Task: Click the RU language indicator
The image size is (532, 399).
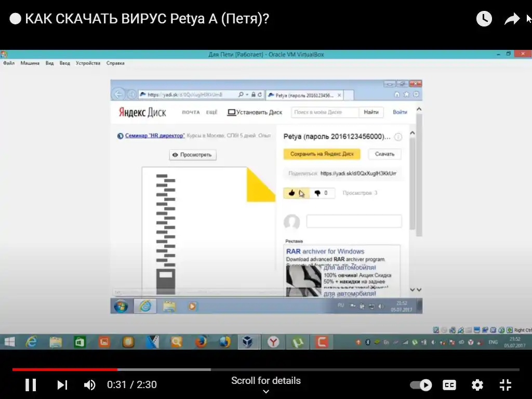Action: (341, 305)
